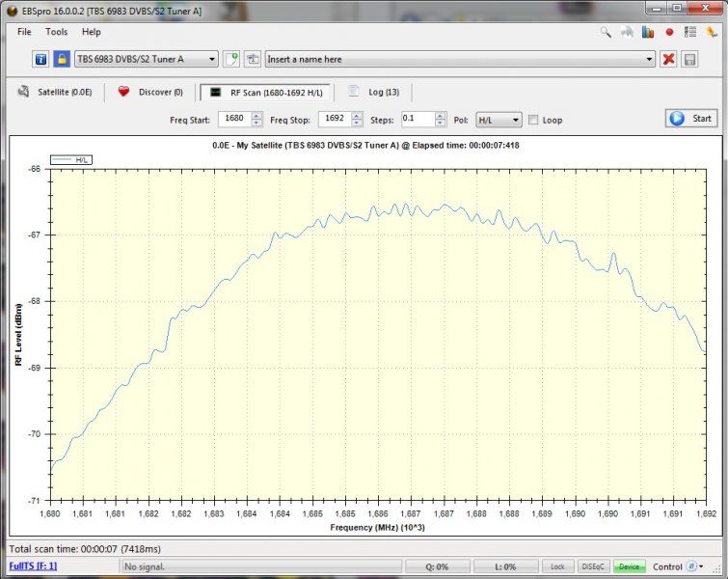This screenshot has width=728, height=579.
Task: Click the FullTS [F: 1] link
Action: [34, 565]
